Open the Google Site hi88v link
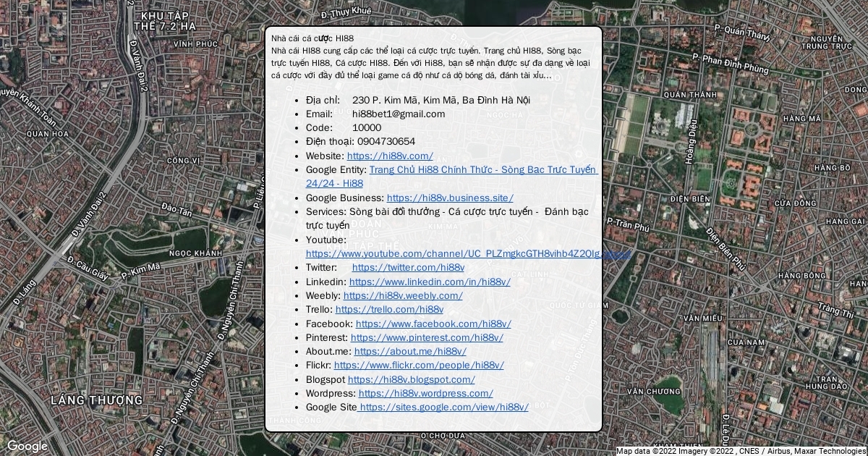This screenshot has width=868, height=456. tap(443, 408)
